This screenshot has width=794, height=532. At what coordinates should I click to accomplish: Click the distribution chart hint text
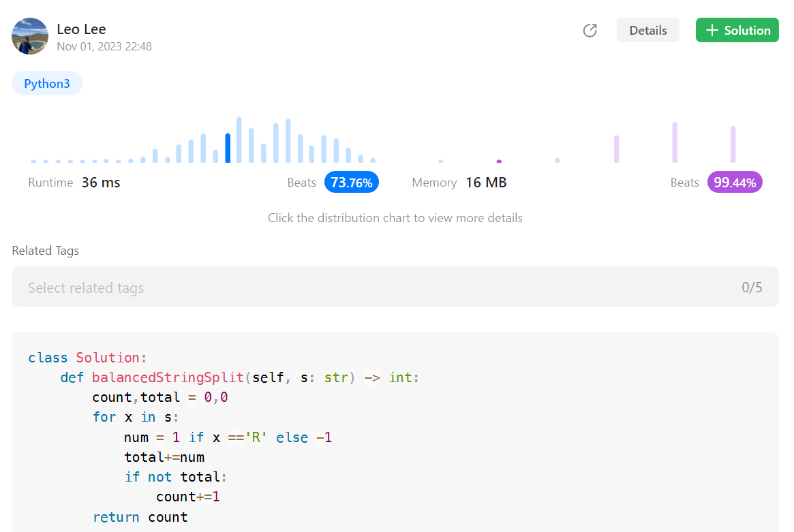[x=395, y=217]
